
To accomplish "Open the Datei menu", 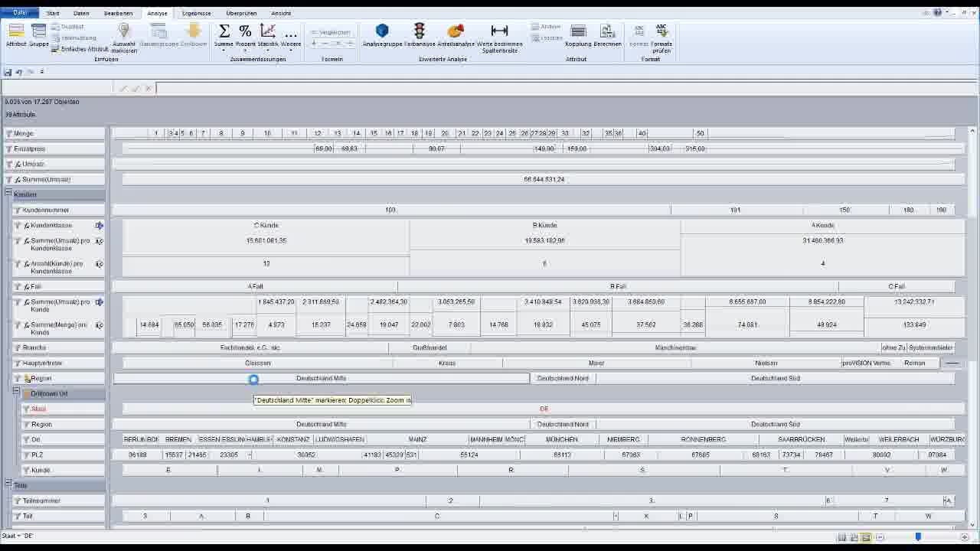I will pos(21,13).
